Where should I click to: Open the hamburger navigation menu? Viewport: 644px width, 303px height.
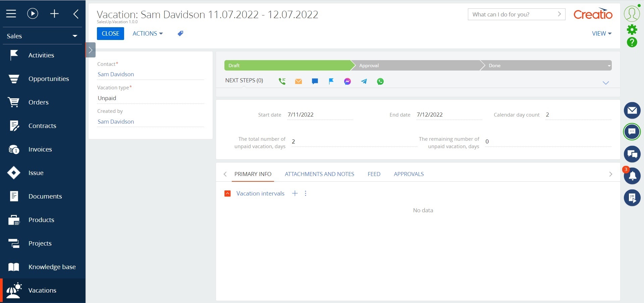(x=11, y=14)
